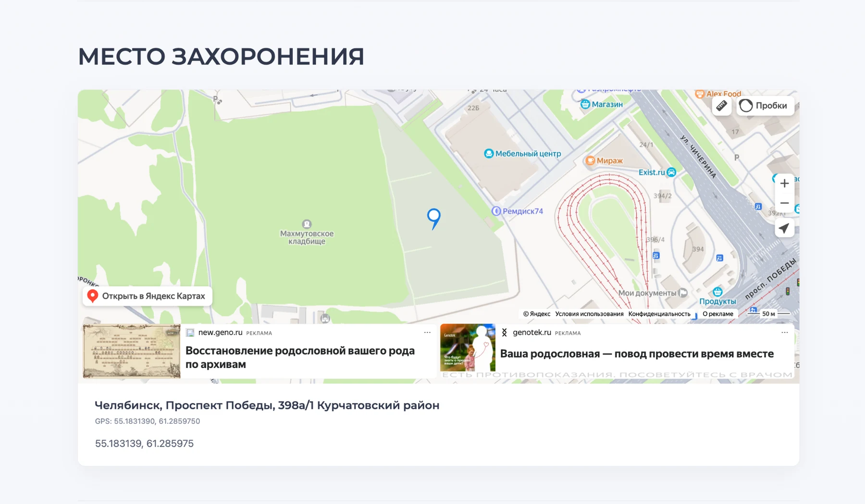Open ad 'Ваша родословная — повод провести время'
This screenshot has height=504, width=865.
click(x=637, y=354)
